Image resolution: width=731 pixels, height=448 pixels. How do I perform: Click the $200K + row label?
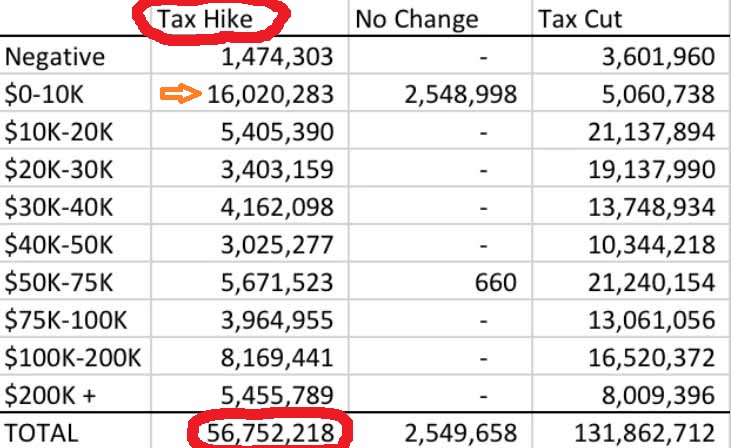pyautogui.click(x=50, y=396)
